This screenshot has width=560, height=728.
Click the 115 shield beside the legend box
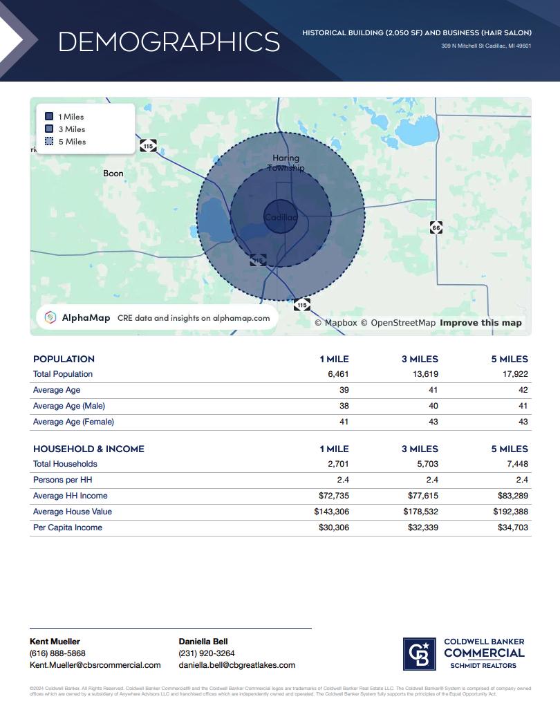pyautogui.click(x=148, y=146)
